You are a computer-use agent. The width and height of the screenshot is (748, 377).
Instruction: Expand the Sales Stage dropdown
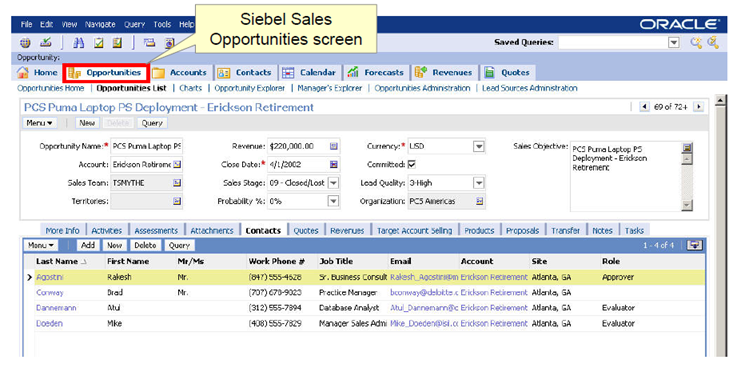coord(333,183)
